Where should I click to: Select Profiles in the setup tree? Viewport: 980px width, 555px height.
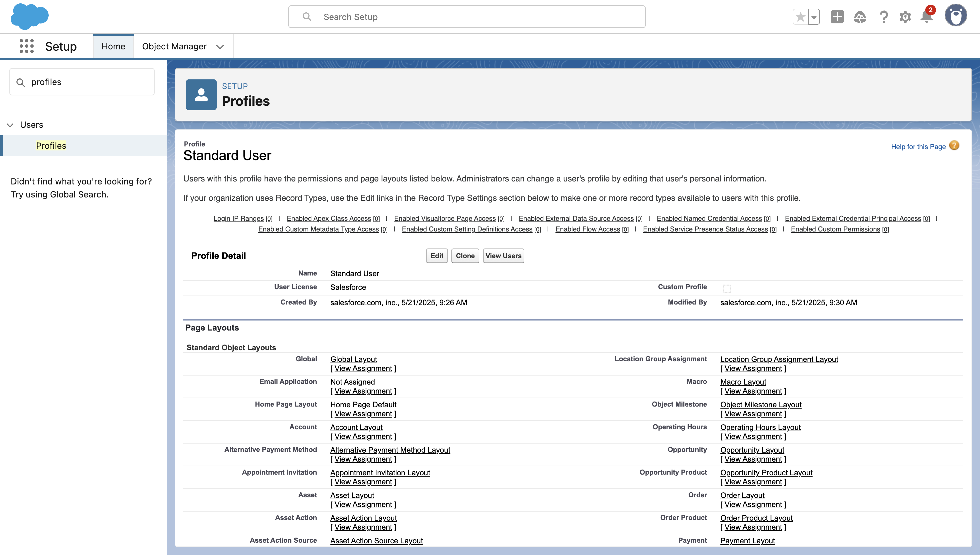tap(51, 146)
